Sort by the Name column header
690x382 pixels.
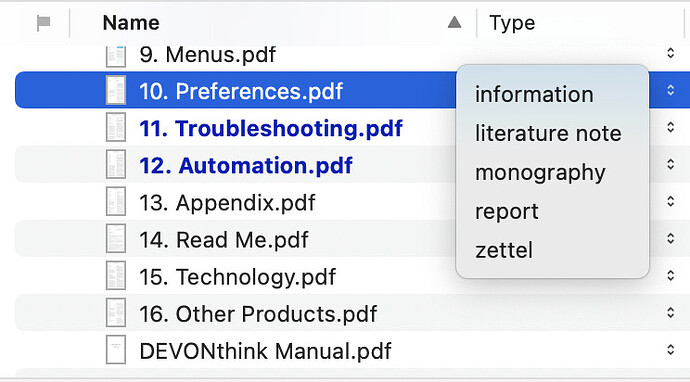(131, 23)
